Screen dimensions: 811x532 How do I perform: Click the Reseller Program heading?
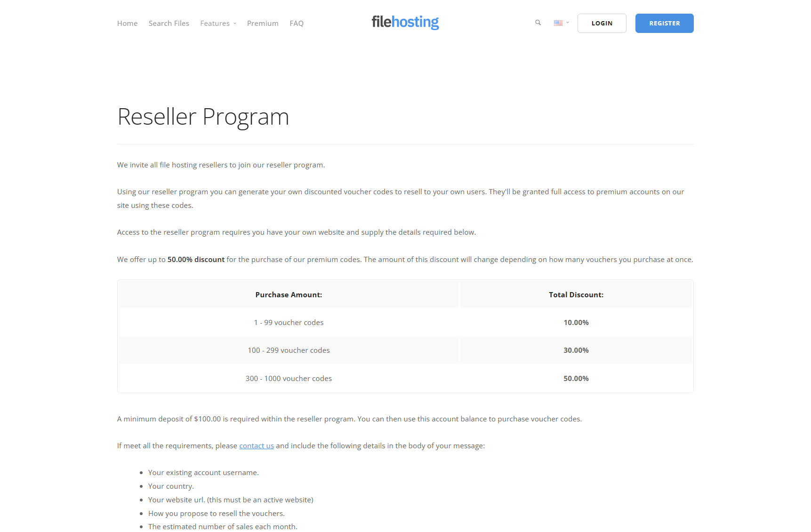203,117
